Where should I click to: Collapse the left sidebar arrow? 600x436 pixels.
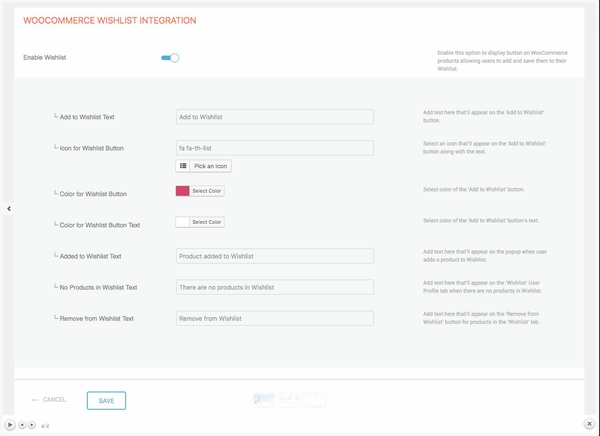click(9, 209)
